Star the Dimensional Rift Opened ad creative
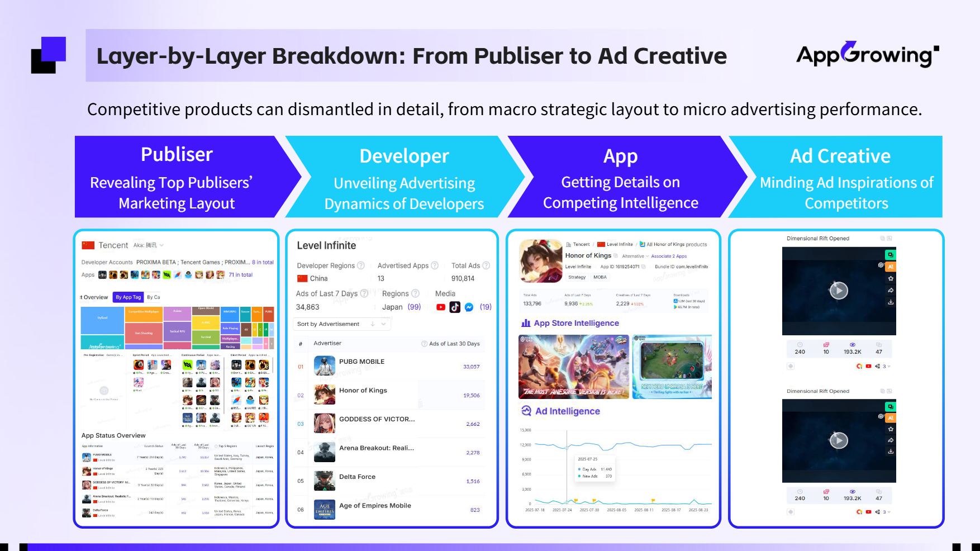This screenshot has width=980, height=551. (891, 278)
